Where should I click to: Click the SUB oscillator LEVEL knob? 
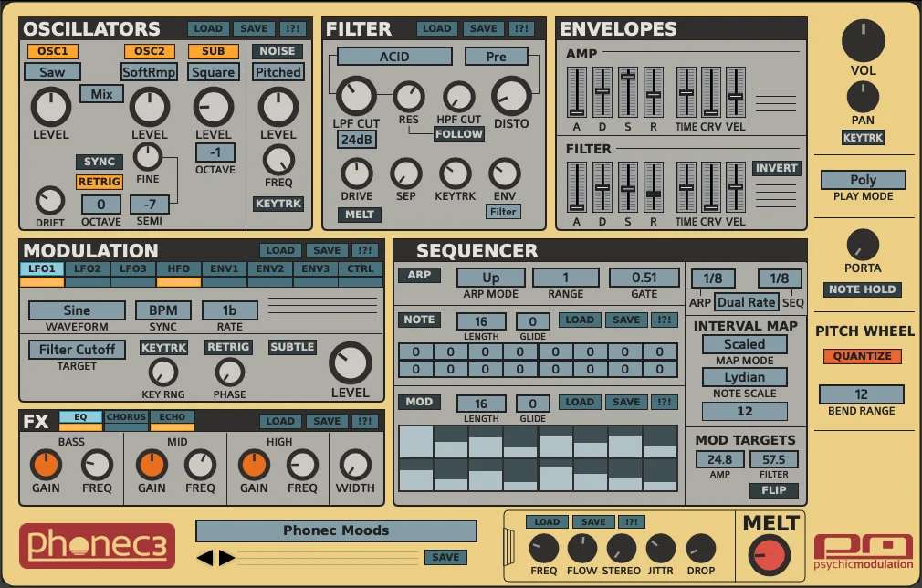[214, 107]
